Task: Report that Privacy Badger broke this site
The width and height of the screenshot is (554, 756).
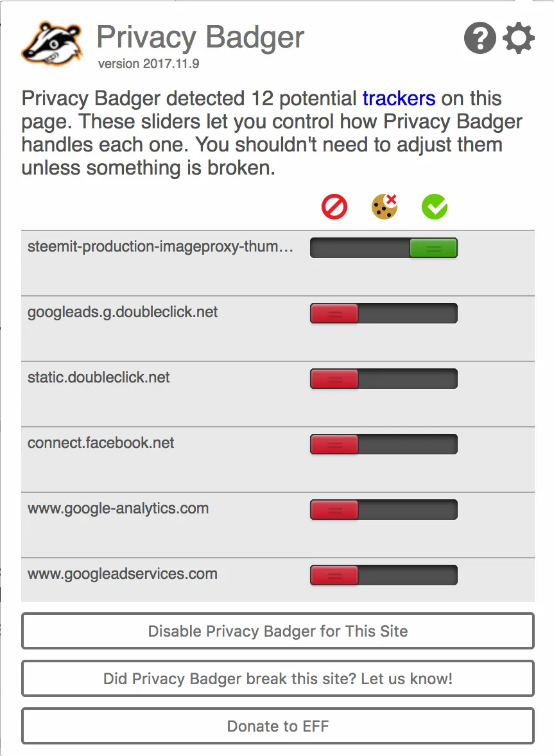Action: (278, 678)
